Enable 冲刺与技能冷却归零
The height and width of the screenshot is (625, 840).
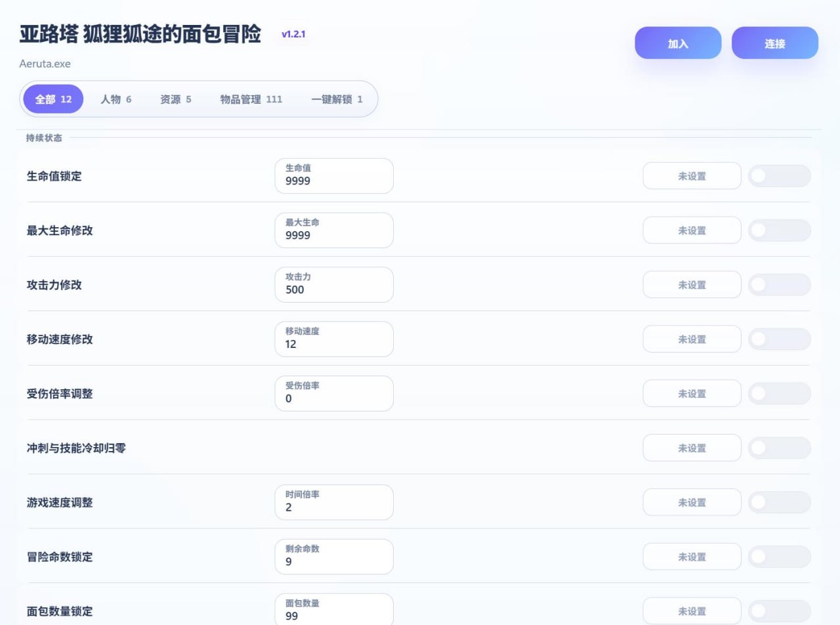pos(779,448)
